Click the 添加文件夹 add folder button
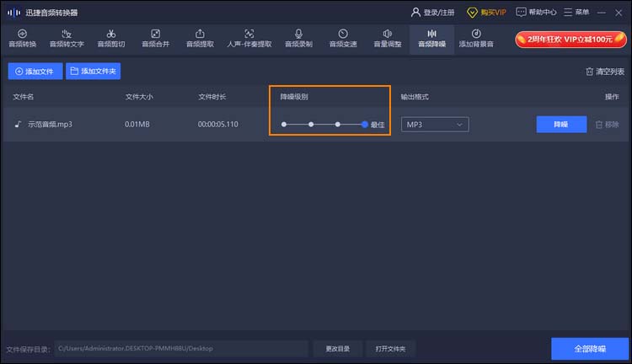The height and width of the screenshot is (364, 632). click(93, 72)
